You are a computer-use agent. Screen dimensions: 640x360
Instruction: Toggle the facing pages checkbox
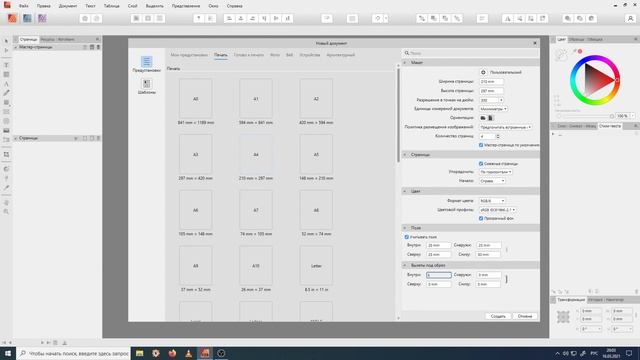pos(481,164)
